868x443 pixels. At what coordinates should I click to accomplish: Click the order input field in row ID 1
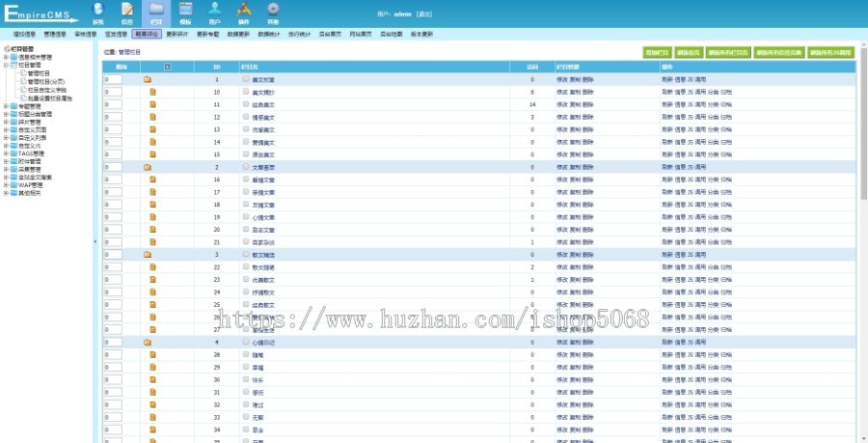point(113,79)
